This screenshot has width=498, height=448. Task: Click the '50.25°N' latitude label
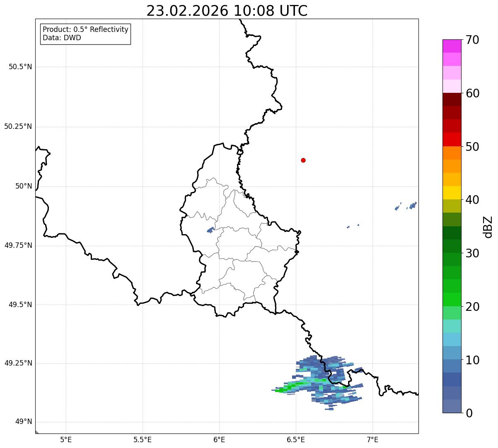click(18, 126)
